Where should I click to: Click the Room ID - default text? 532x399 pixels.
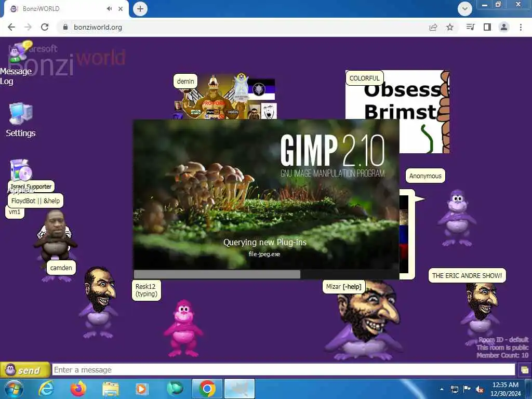503,340
